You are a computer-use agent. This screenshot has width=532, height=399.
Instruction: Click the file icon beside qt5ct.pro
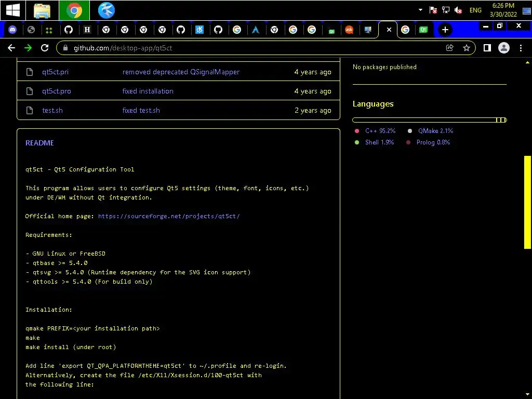click(30, 91)
